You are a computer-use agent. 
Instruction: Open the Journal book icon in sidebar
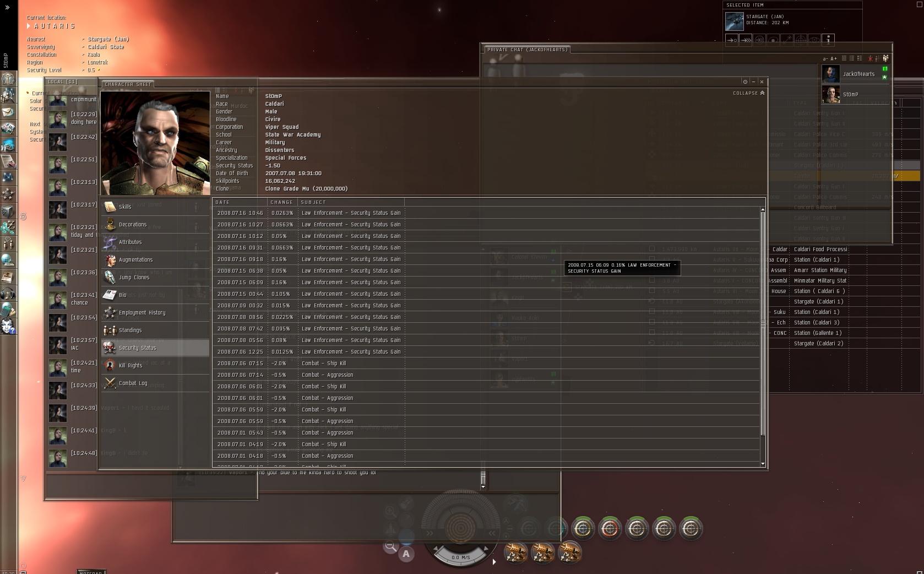point(8,277)
